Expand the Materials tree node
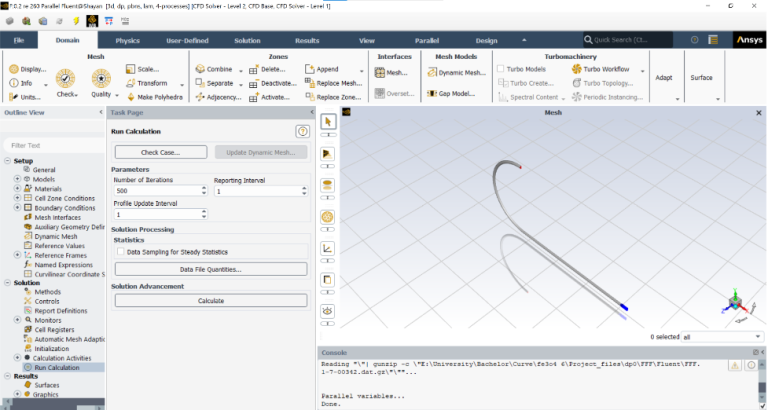This screenshot has width=768, height=410. click(x=18, y=189)
